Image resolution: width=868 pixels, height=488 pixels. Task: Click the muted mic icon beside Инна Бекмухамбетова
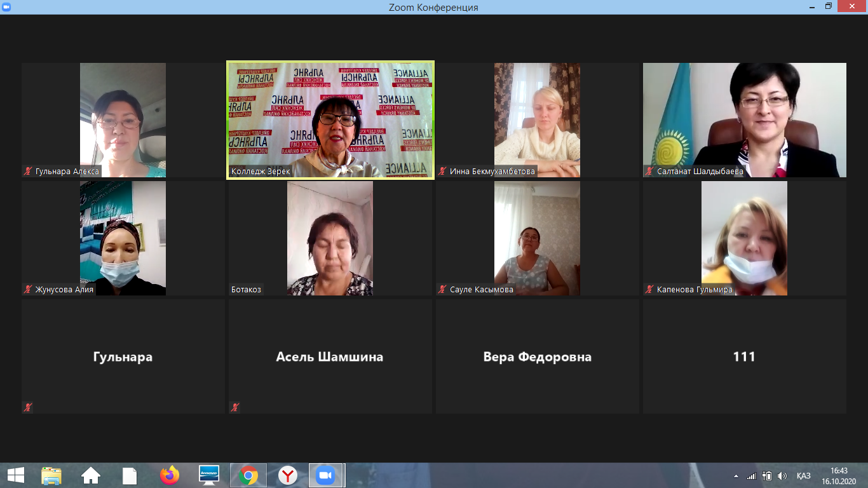(x=442, y=172)
